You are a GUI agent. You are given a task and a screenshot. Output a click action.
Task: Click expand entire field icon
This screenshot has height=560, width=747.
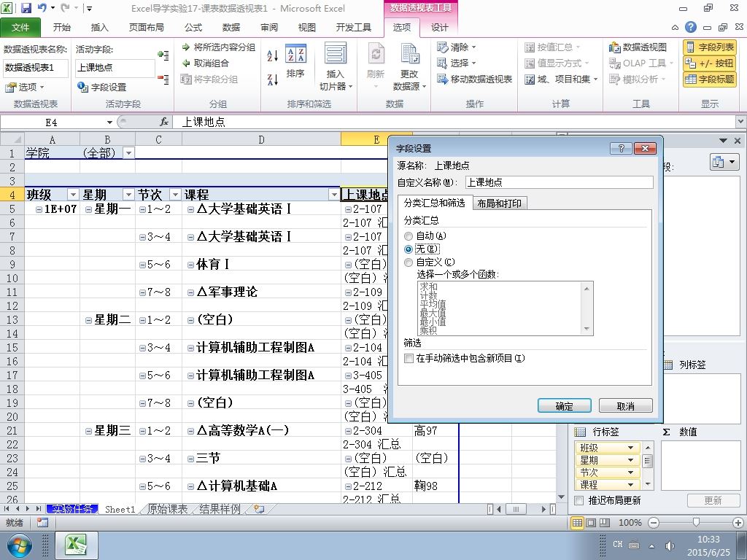point(163,55)
